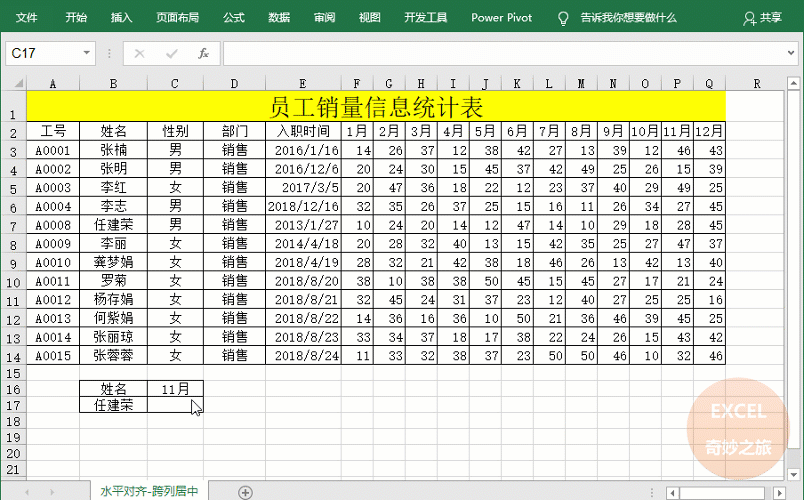Click the horizontal scrollbar thumb
This screenshot has height=500, width=804.
[722, 492]
